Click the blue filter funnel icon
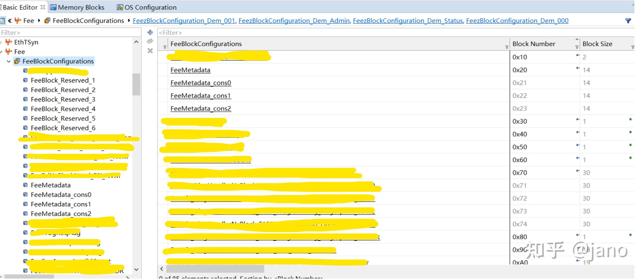This screenshot has width=644, height=279. pyautogui.click(x=628, y=21)
